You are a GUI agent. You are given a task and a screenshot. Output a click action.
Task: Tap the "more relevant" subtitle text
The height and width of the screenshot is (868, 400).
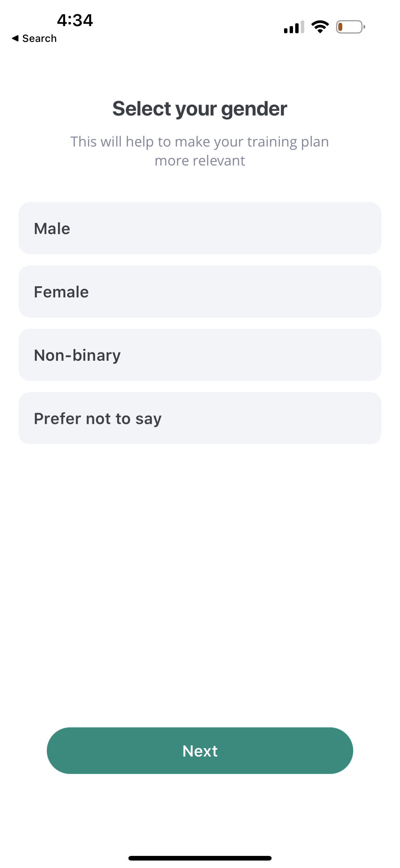click(200, 161)
